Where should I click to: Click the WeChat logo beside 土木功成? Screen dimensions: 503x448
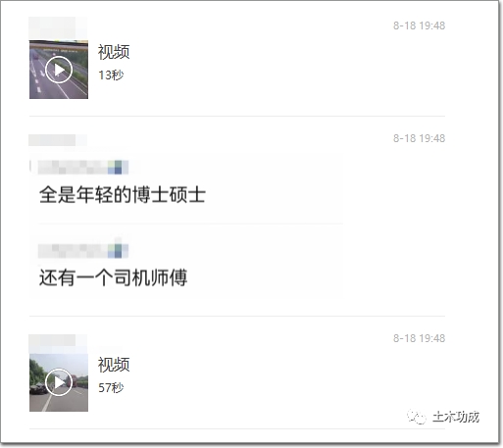point(417,417)
